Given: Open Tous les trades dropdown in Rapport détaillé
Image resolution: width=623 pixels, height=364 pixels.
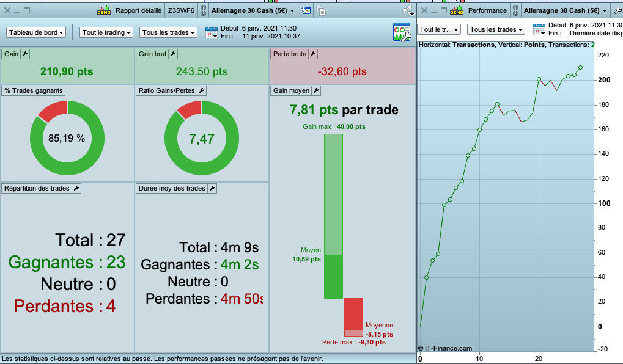Looking at the screenshot, I should click(169, 32).
